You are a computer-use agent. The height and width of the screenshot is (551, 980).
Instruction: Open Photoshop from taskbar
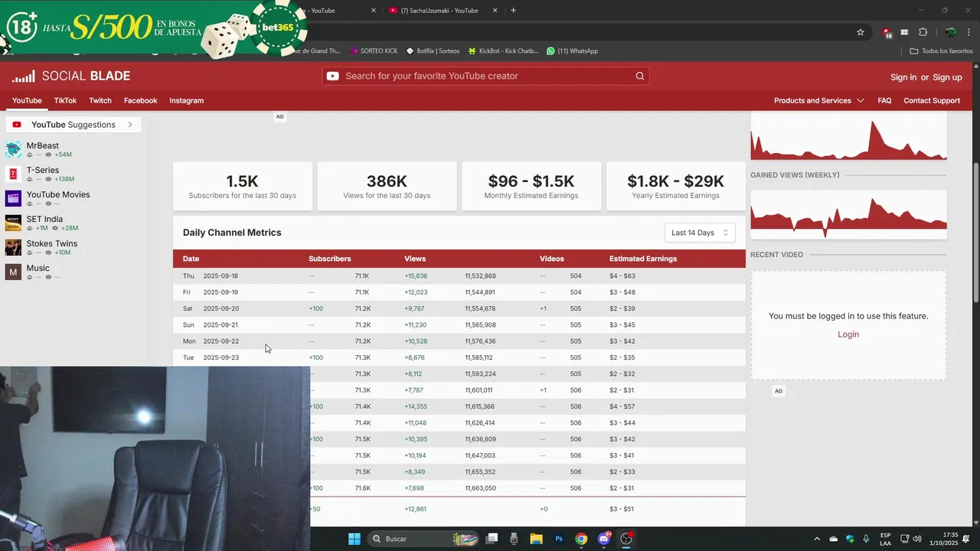(x=559, y=539)
